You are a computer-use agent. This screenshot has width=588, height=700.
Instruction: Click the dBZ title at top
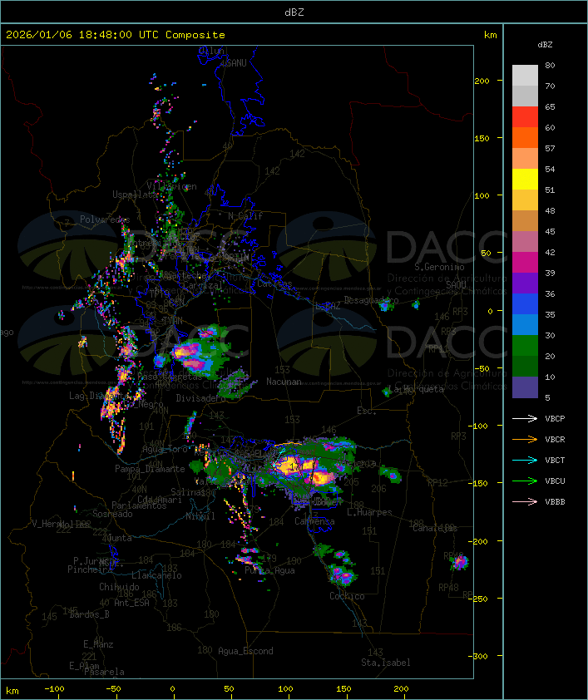tap(294, 12)
